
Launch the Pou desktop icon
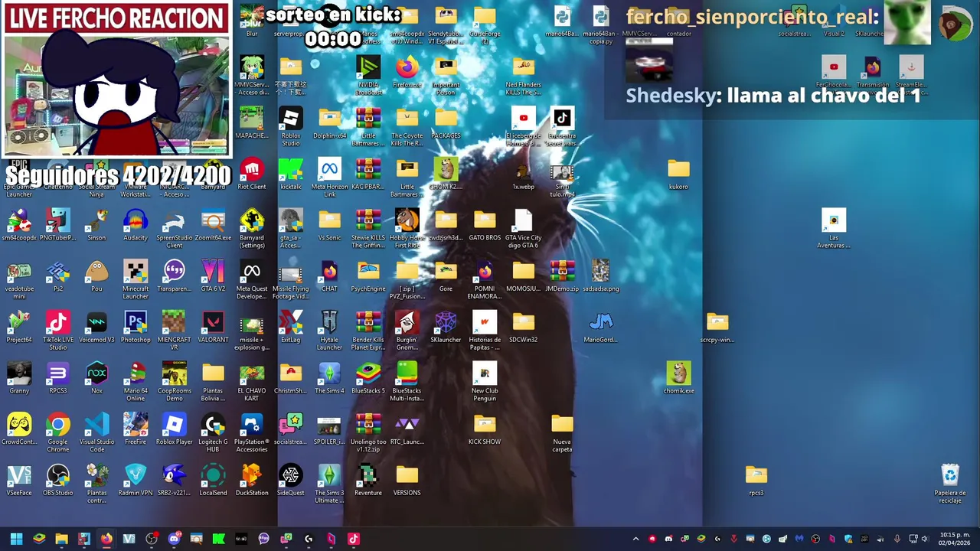pos(96,275)
